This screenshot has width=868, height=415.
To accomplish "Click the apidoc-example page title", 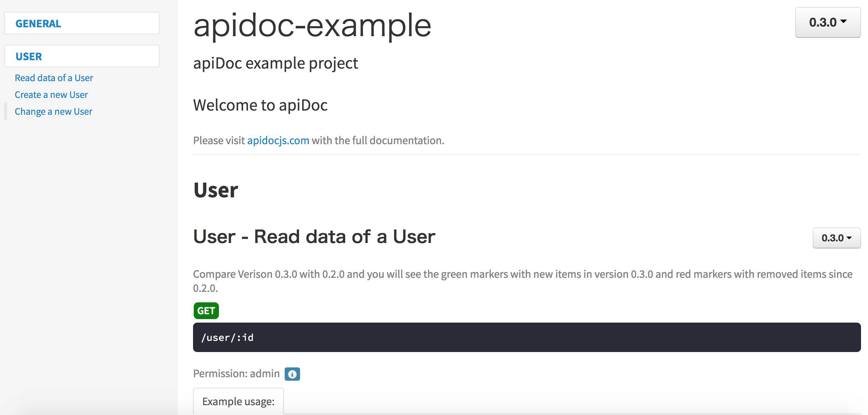I will [x=312, y=25].
